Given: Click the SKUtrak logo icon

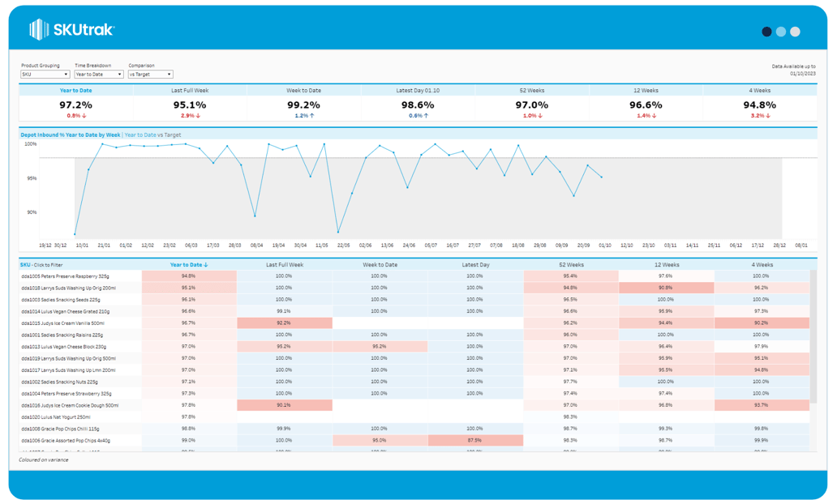Looking at the screenshot, I should click(38, 30).
